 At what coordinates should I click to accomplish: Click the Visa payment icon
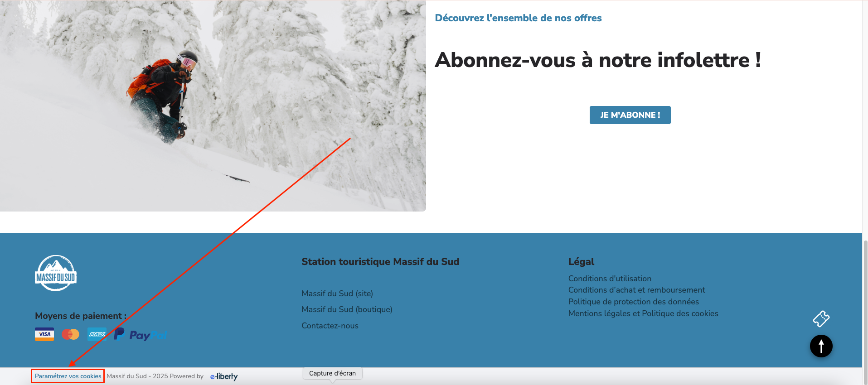click(x=44, y=334)
